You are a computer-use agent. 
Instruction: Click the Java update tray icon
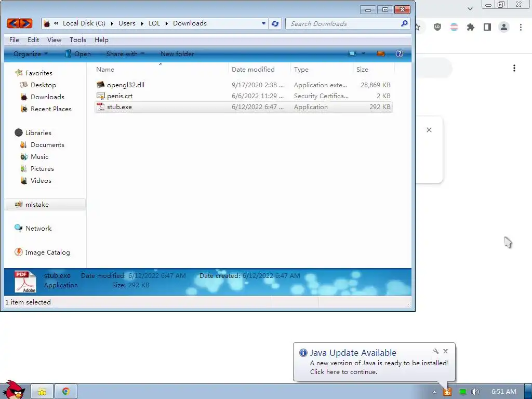pos(447,392)
